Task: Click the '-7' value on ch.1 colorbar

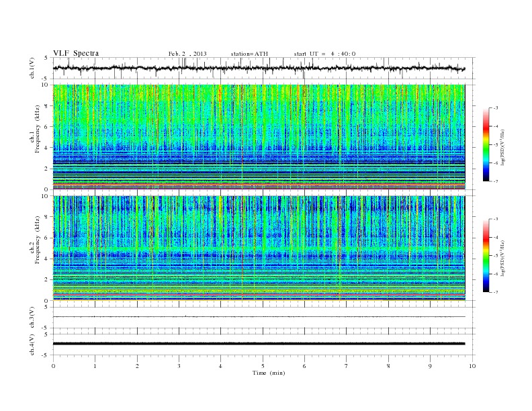Action: (x=495, y=181)
